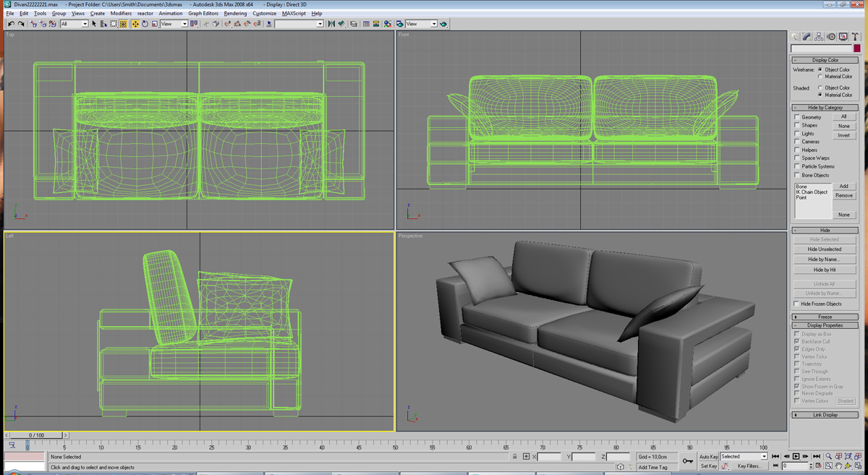Image resolution: width=868 pixels, height=475 pixels.
Task: Click the Set Keys large key button
Action: point(687,461)
